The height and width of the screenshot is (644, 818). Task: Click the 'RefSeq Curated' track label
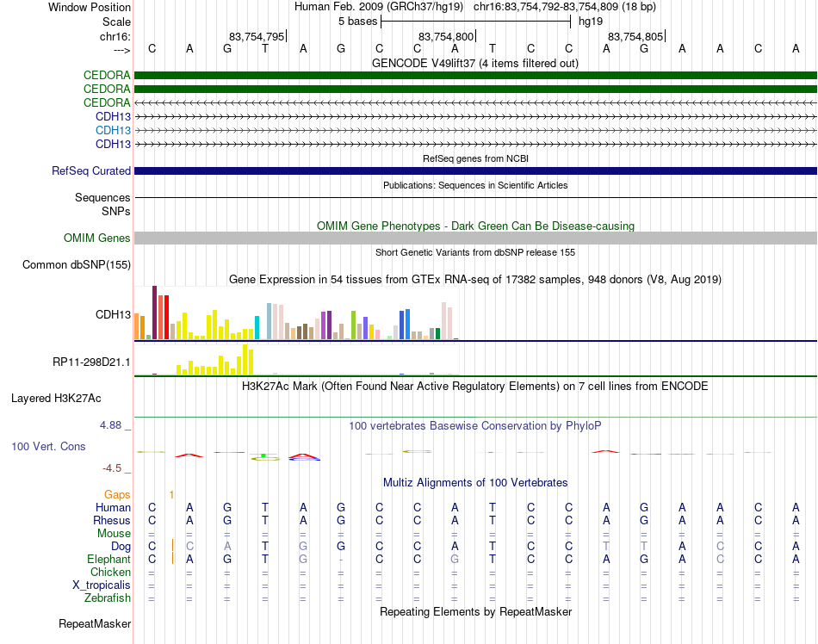click(91, 171)
